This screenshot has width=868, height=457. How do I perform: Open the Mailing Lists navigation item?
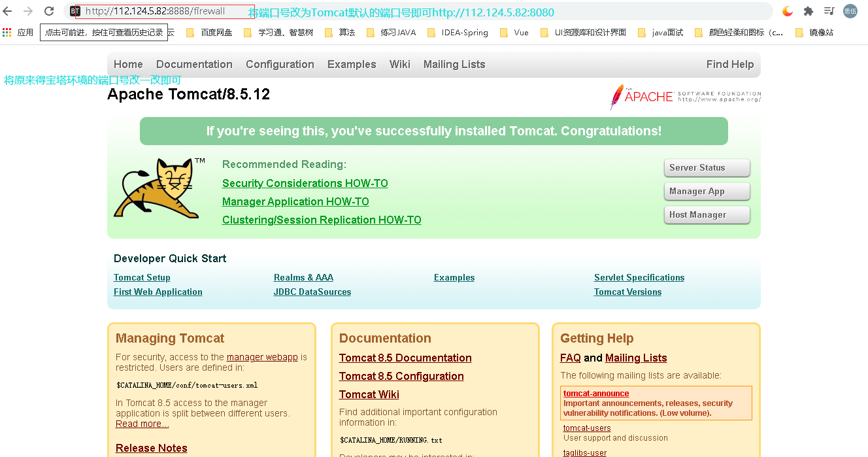tap(454, 64)
